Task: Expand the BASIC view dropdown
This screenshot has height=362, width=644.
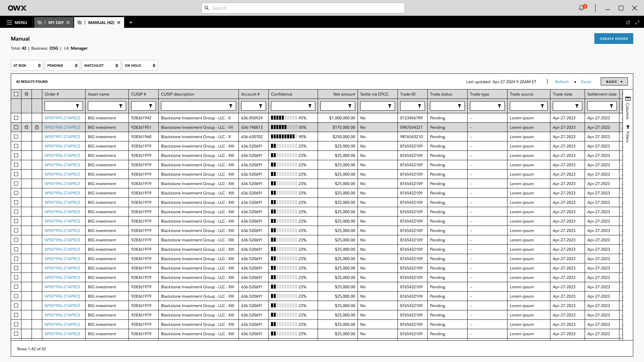Action: [x=614, y=82]
